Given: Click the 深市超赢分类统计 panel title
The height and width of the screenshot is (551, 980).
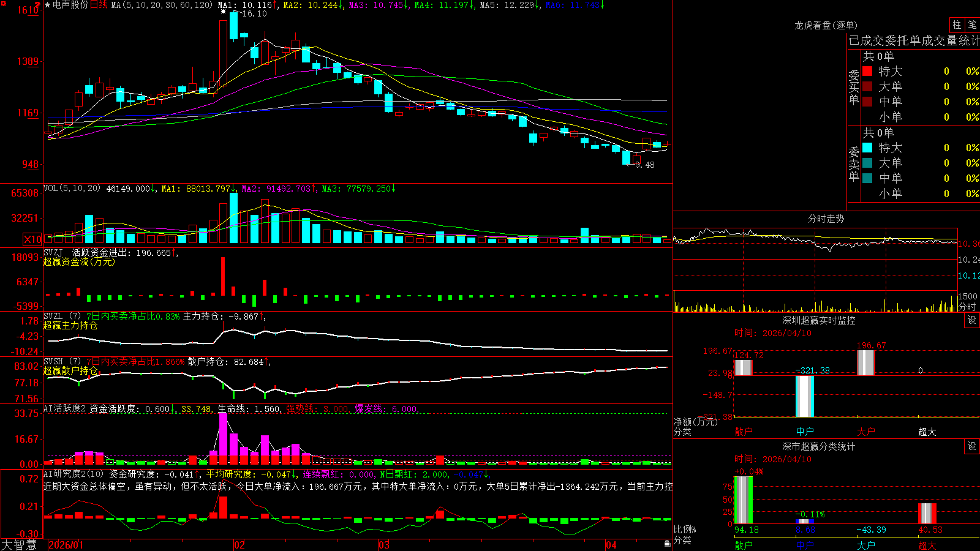Looking at the screenshot, I should pos(818,446).
